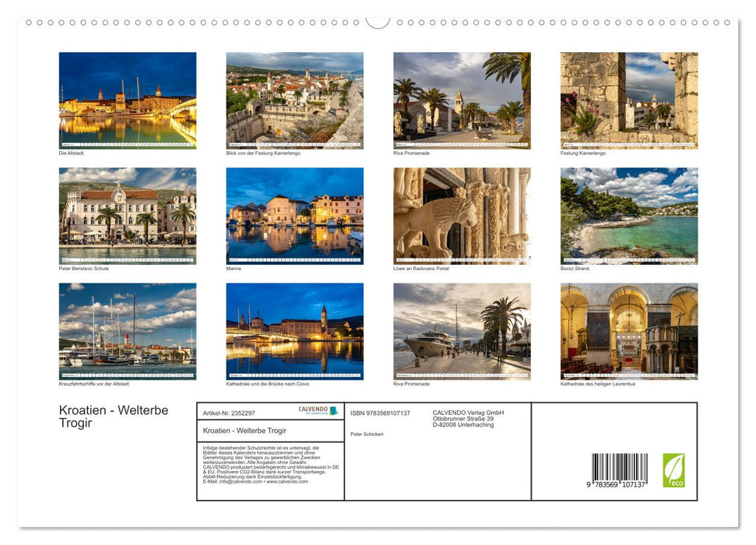756x545 pixels.
Task: Click the author name 'Peter Schickert'
Action: click(367, 434)
